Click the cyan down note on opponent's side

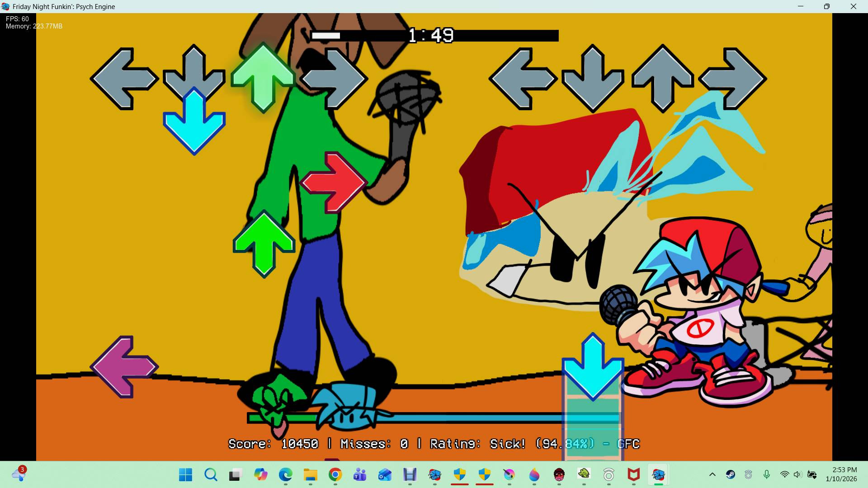coord(194,121)
